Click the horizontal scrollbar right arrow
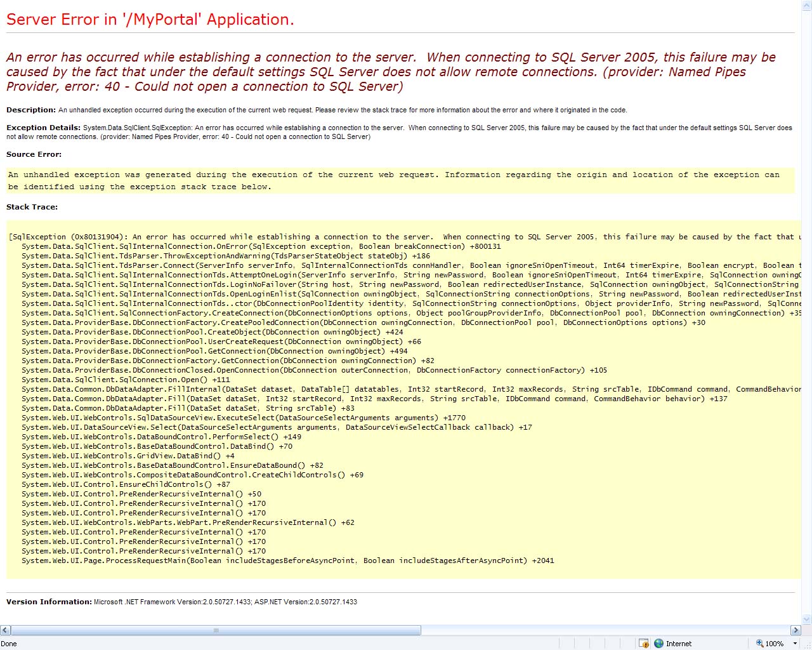 coord(796,630)
